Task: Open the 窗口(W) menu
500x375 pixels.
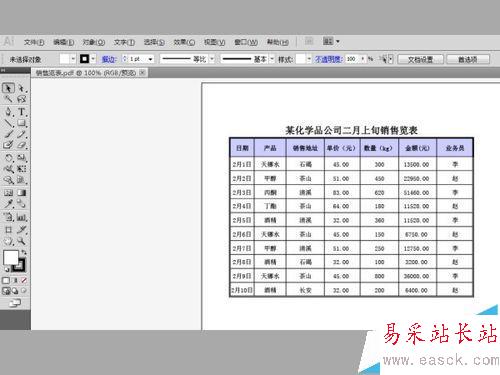Action: coord(246,42)
